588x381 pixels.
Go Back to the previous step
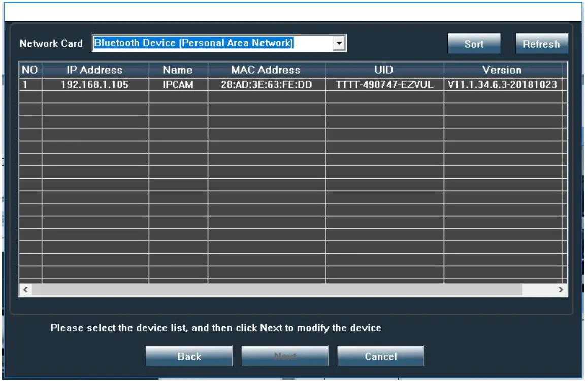click(189, 356)
